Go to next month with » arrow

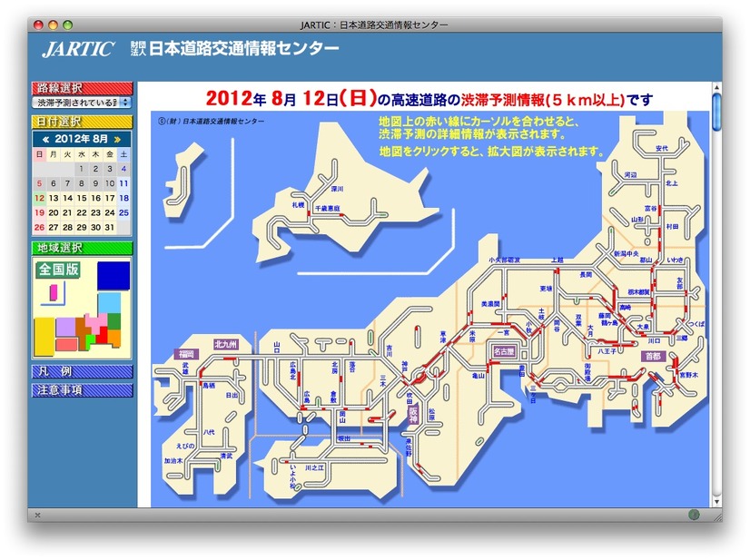pyautogui.click(x=117, y=140)
